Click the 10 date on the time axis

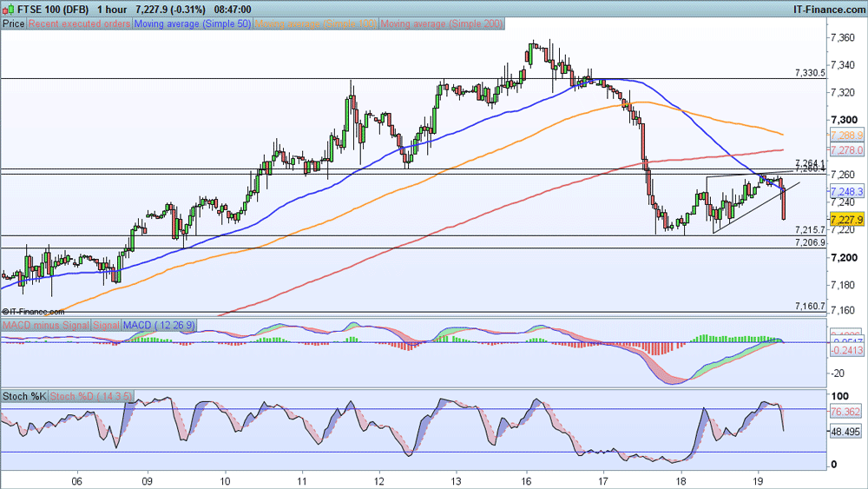coord(225,481)
